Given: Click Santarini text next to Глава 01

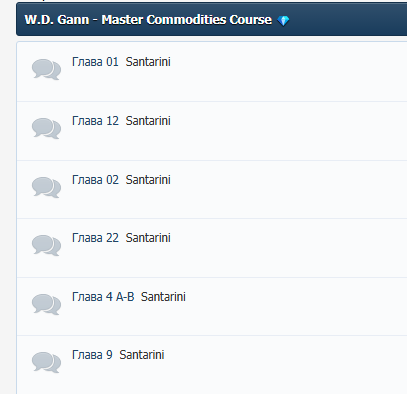Looking at the screenshot, I should pos(148,62).
